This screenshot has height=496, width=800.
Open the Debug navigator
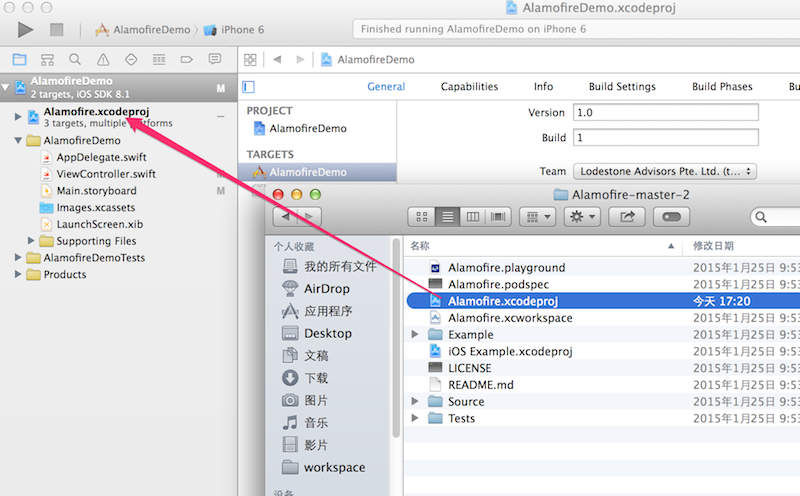[159, 60]
